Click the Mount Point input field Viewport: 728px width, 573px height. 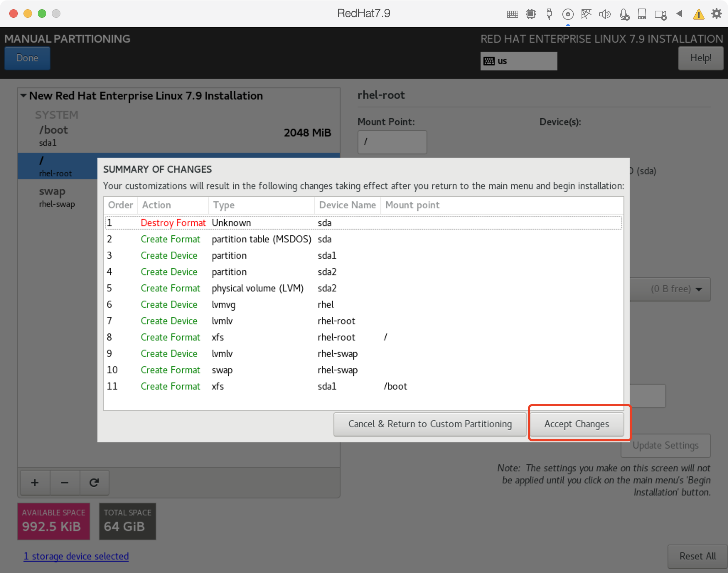(x=392, y=142)
